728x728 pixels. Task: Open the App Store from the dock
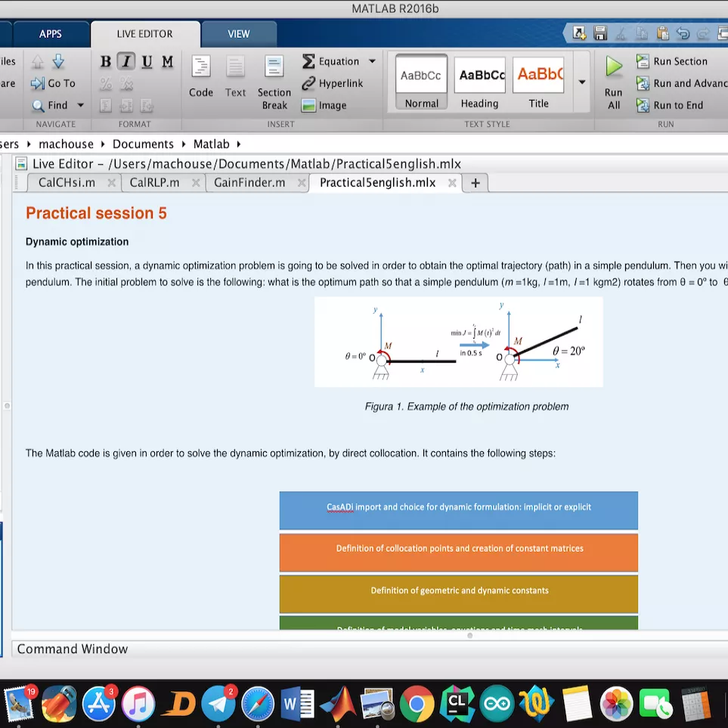coord(98,704)
